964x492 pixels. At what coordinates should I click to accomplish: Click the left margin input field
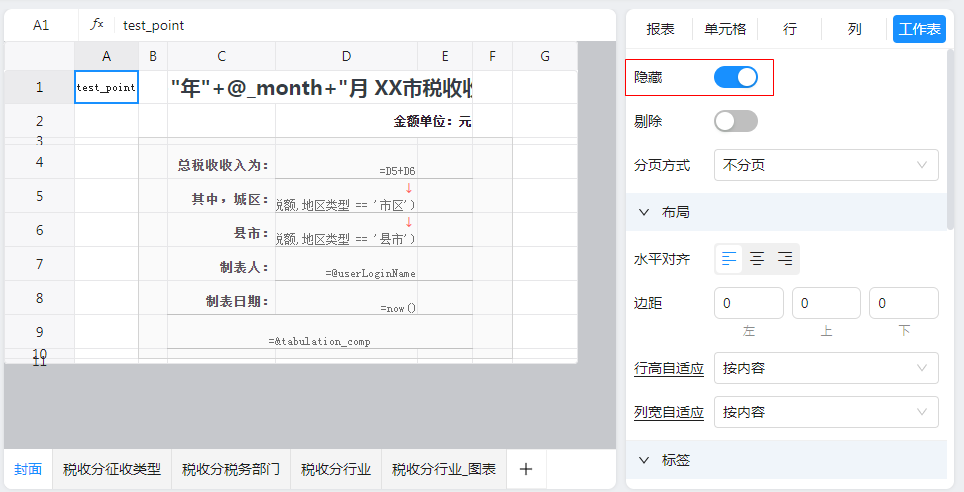pyautogui.click(x=749, y=303)
